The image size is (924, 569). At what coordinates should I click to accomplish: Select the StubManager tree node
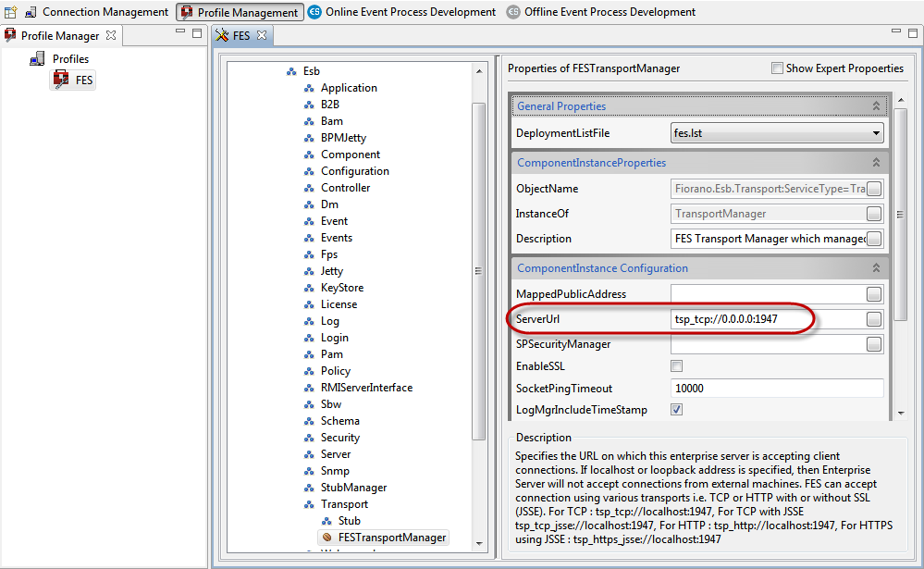(353, 488)
